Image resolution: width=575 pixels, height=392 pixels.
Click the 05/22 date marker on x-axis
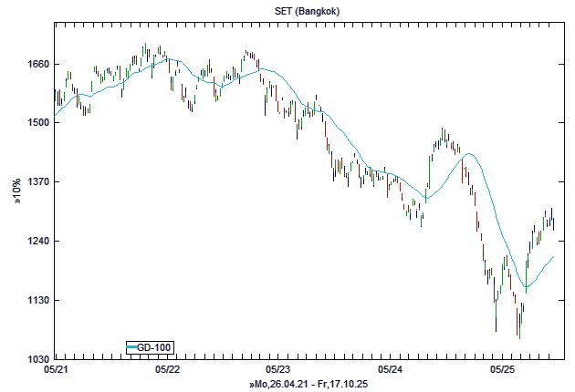[x=168, y=370]
